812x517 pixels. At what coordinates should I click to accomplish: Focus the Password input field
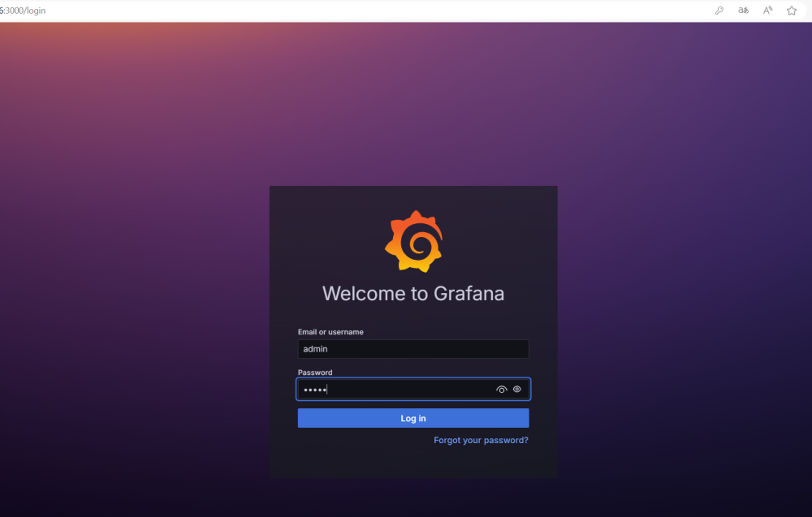(413, 390)
